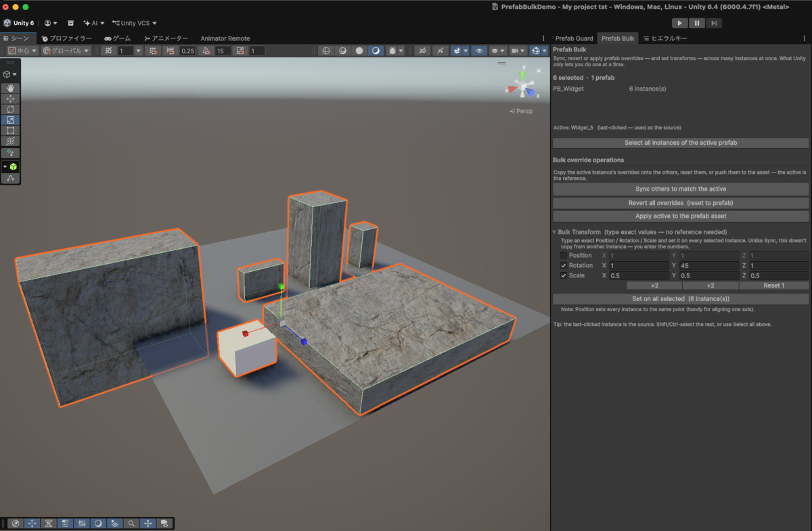Switch to the ゲーム tab

tap(117, 39)
